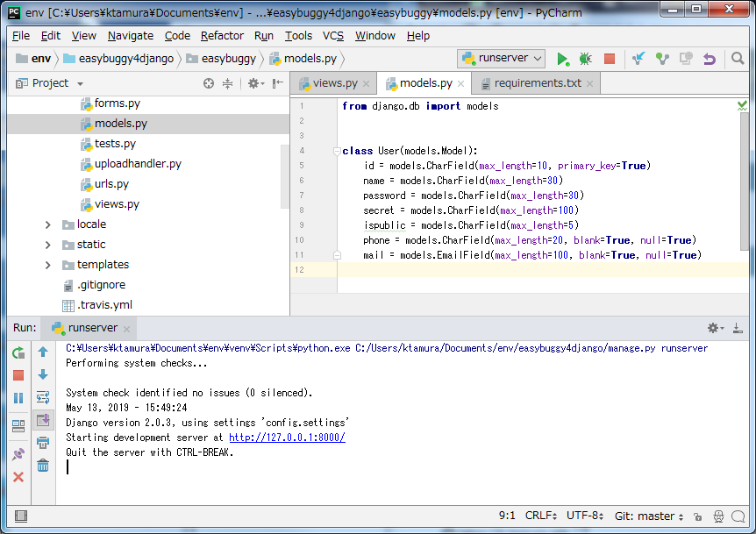756x534 pixels.
Task: Click the down arrow in Run console
Action: (43, 374)
